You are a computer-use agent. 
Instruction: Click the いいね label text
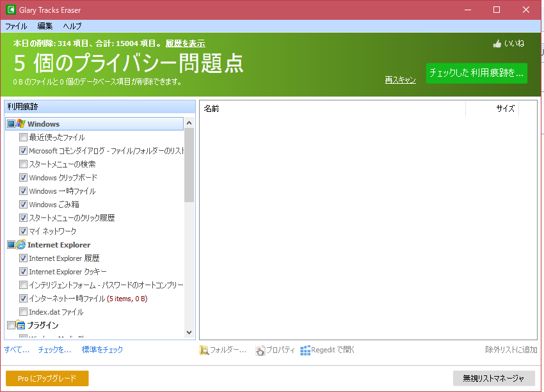(514, 43)
